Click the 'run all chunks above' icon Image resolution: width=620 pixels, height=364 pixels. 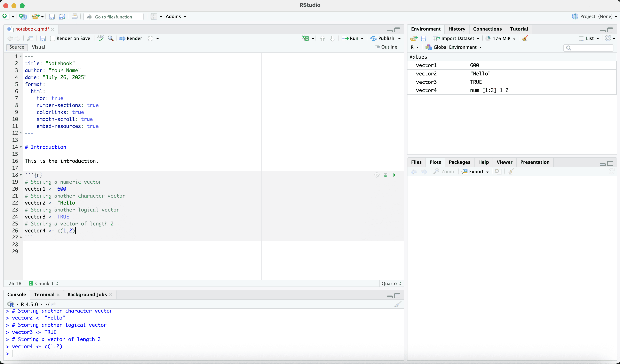(385, 175)
